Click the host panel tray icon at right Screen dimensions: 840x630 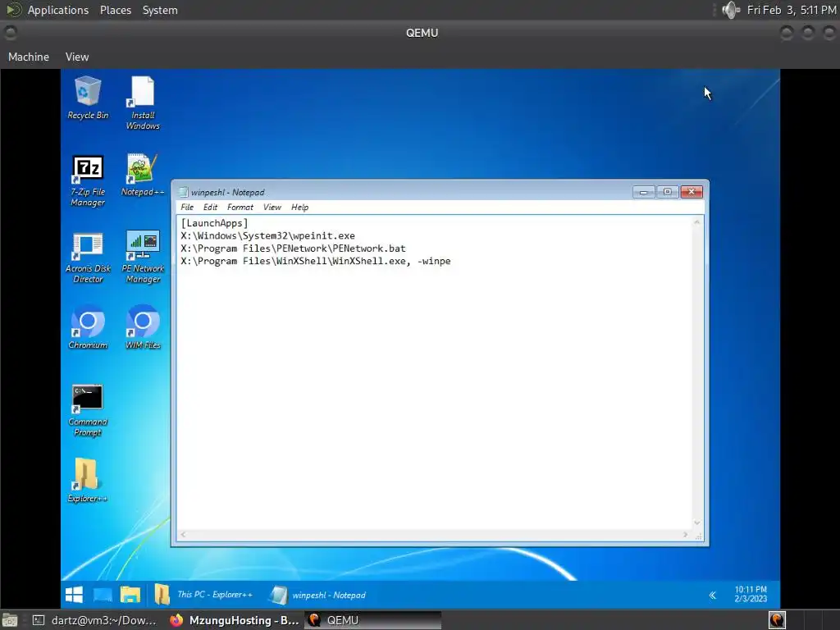(777, 620)
